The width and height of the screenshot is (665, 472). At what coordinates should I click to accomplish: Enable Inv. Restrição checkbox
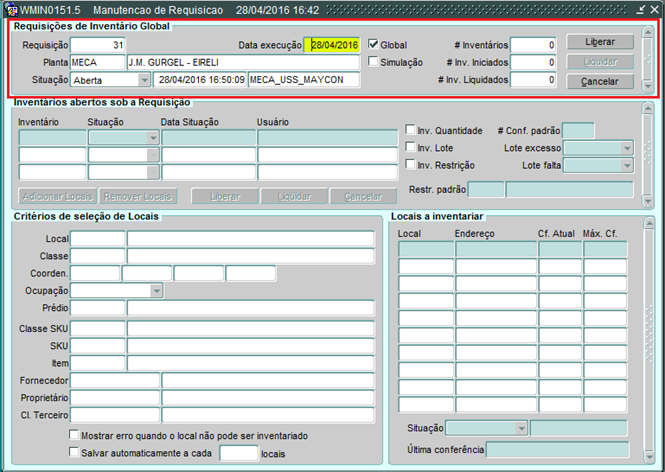pyautogui.click(x=410, y=165)
